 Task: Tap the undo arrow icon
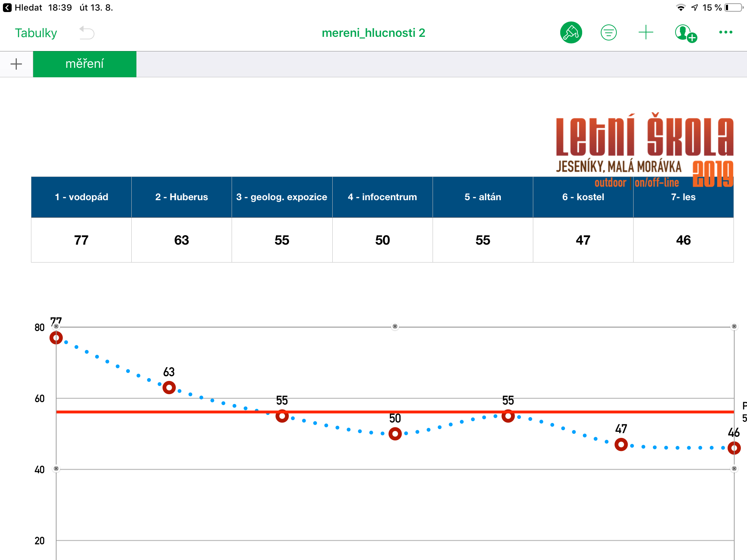pos(87,33)
